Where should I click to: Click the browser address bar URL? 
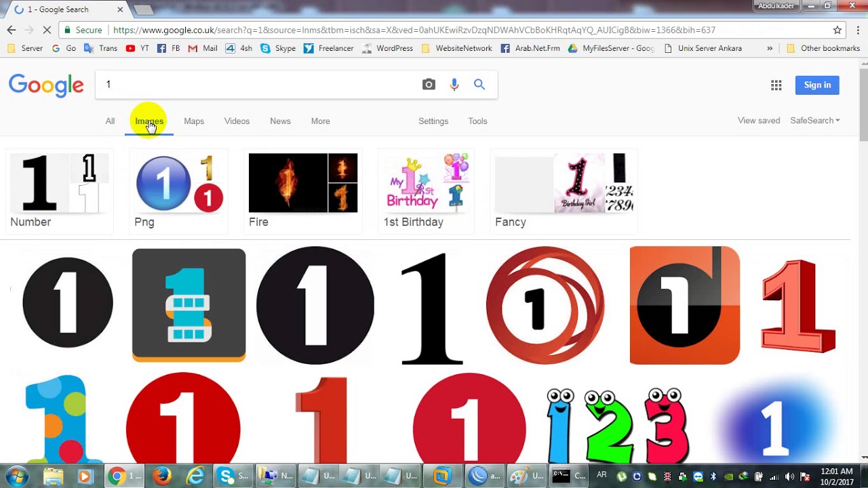414,30
